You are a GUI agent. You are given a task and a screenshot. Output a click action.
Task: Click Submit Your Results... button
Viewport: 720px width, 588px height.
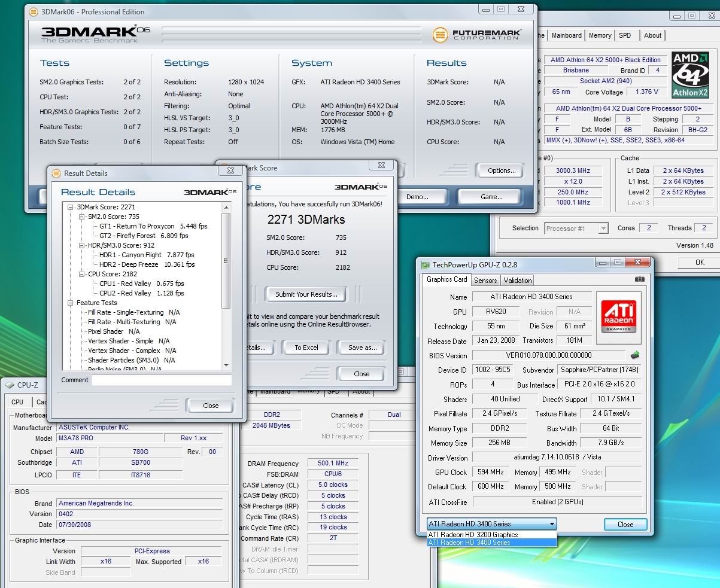[306, 294]
